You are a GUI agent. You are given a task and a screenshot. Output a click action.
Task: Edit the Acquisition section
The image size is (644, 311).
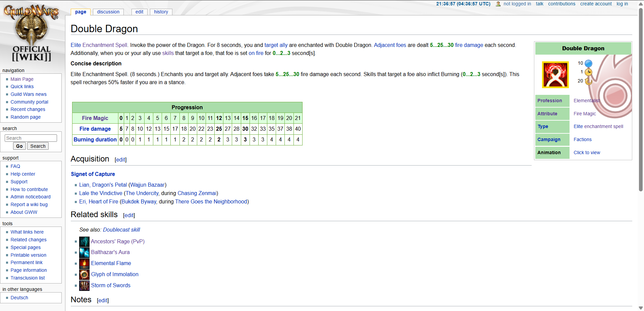tap(121, 160)
